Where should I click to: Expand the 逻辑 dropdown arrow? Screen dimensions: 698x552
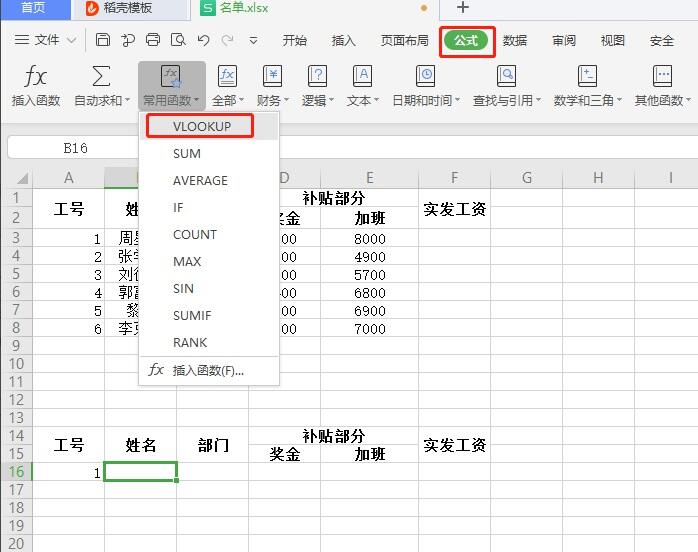point(331,100)
